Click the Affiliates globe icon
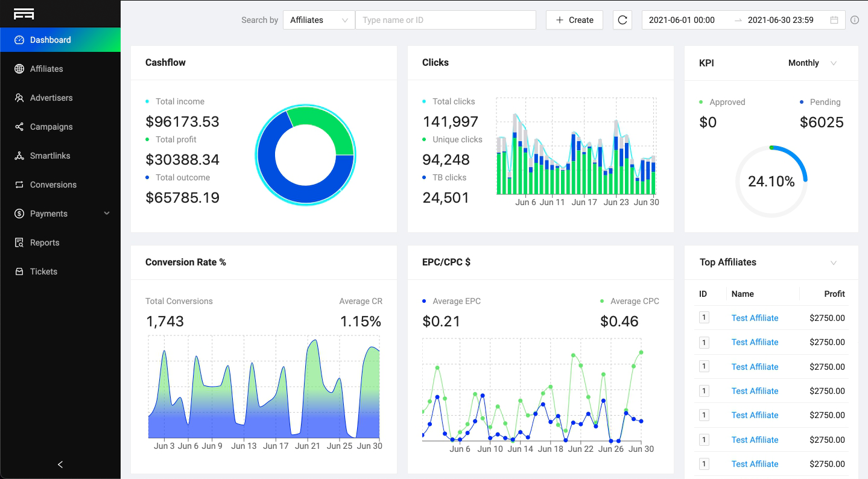Viewport: 868px width, 479px height. point(19,69)
